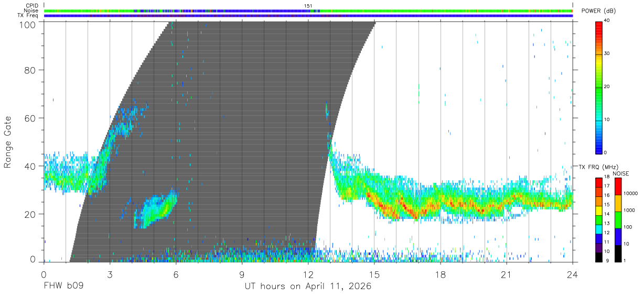Click the red top NOISE legend swatch
The height and width of the screenshot is (297, 644).
(618, 186)
